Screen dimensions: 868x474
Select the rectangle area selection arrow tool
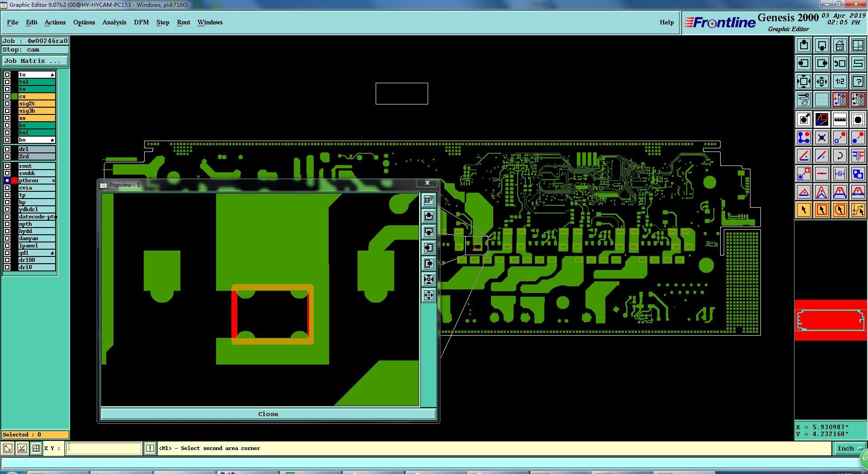click(822, 210)
